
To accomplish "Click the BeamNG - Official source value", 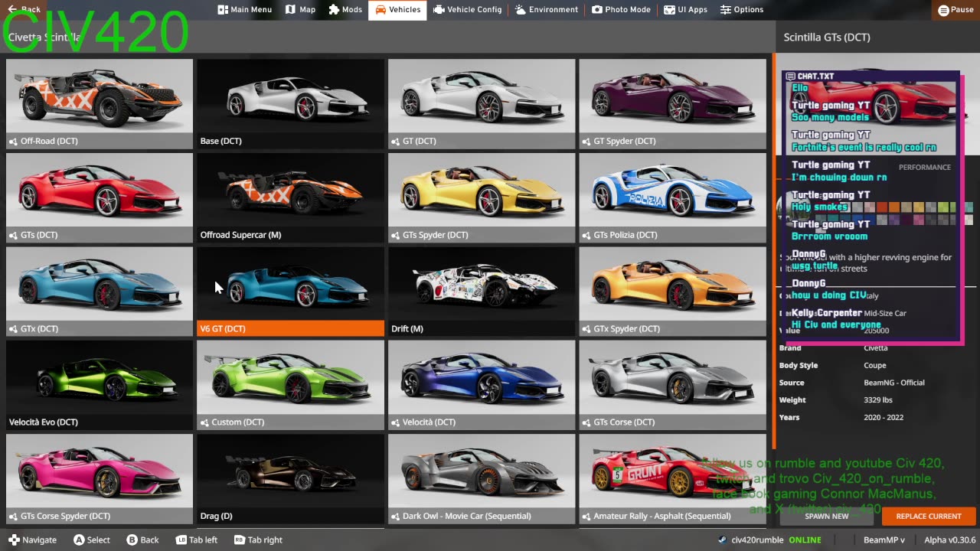I will coord(894,383).
